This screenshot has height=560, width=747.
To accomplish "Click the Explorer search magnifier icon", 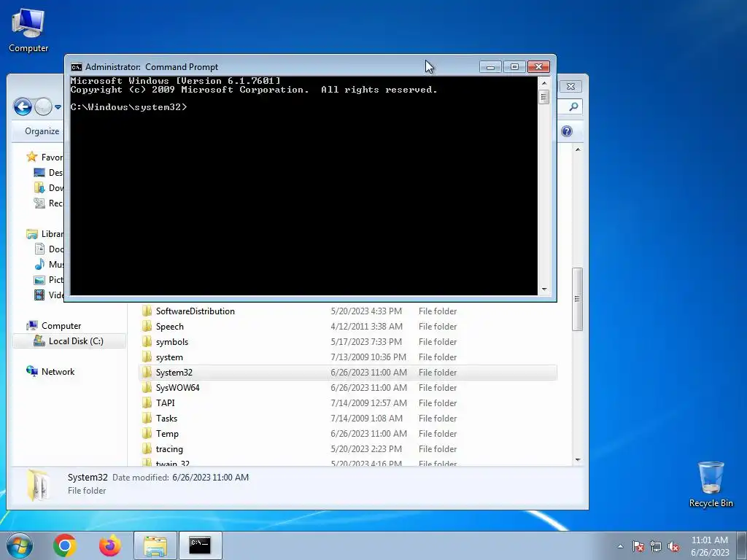I will click(573, 107).
